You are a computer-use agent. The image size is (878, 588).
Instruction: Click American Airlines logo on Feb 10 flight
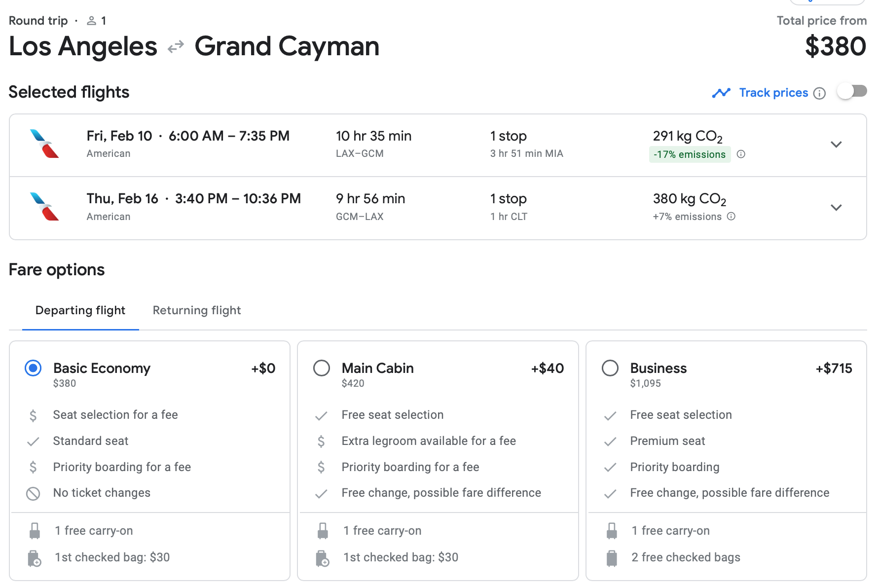point(44,144)
